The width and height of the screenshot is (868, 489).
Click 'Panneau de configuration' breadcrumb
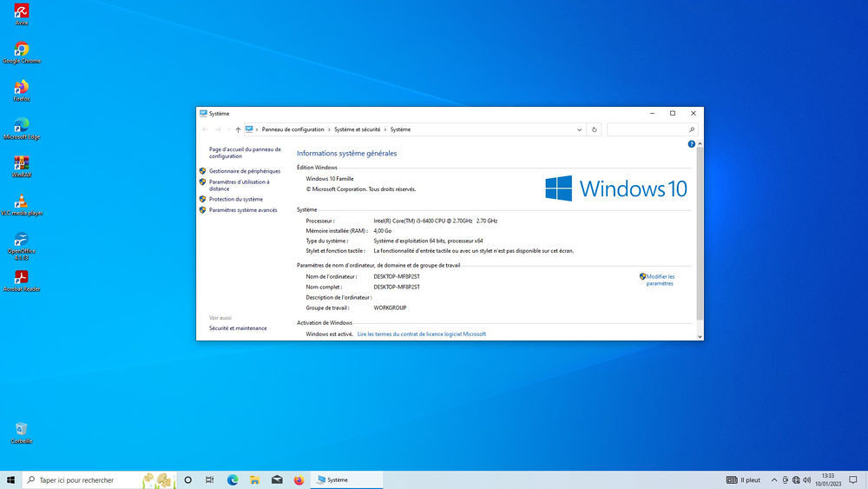(293, 129)
